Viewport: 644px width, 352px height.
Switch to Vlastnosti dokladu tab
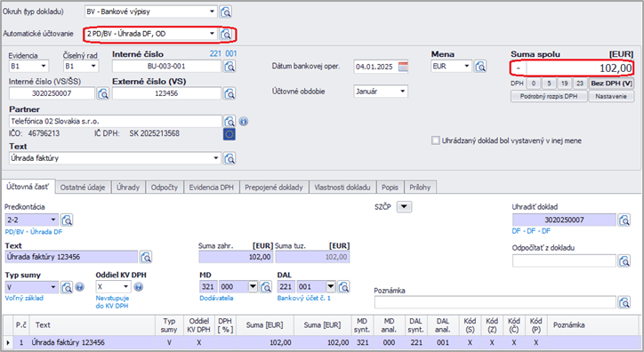tap(342, 188)
